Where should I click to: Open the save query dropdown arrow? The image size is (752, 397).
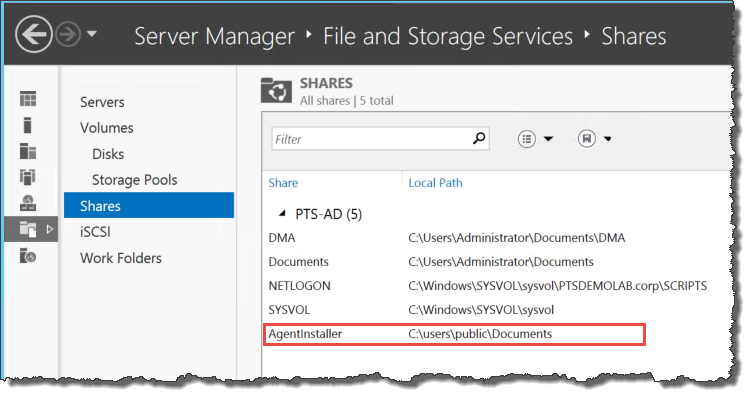point(607,139)
